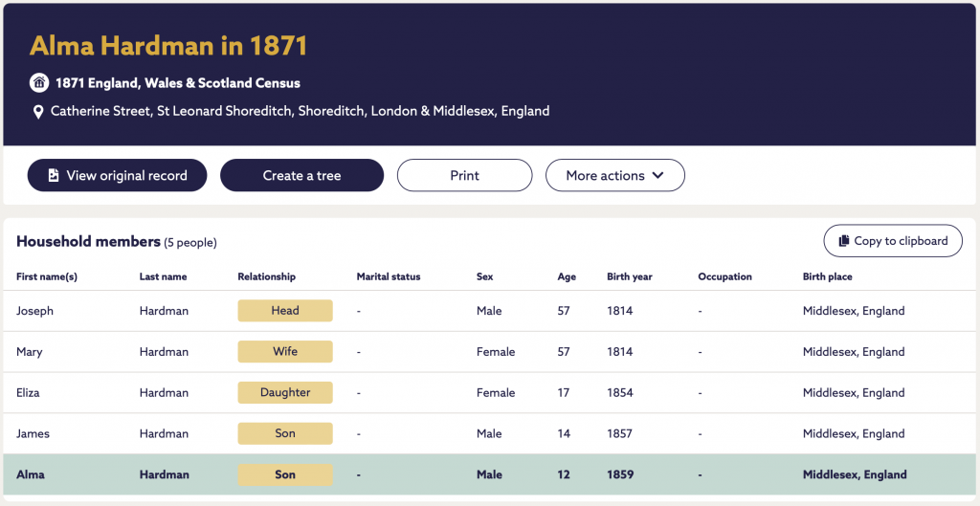Click the location pin icon before Catherine Street
Screen dimensions: 980x506
[x=38, y=112]
